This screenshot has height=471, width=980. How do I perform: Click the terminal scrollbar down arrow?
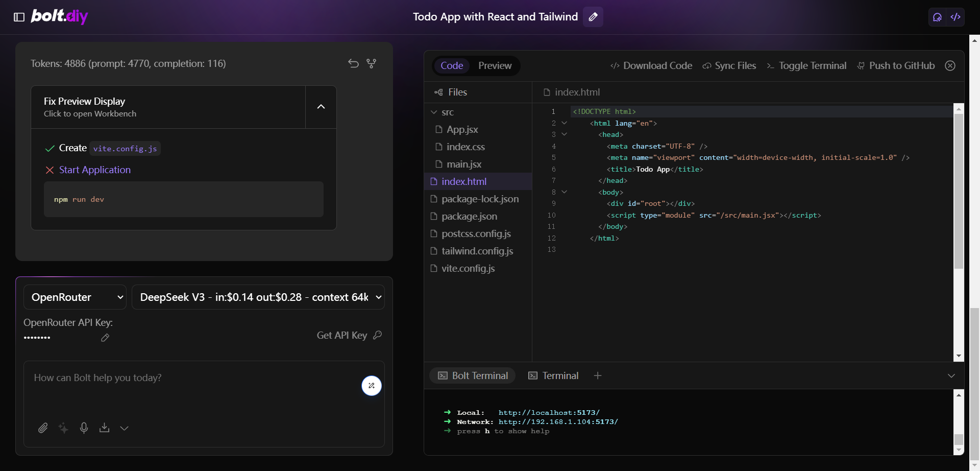(x=959, y=450)
